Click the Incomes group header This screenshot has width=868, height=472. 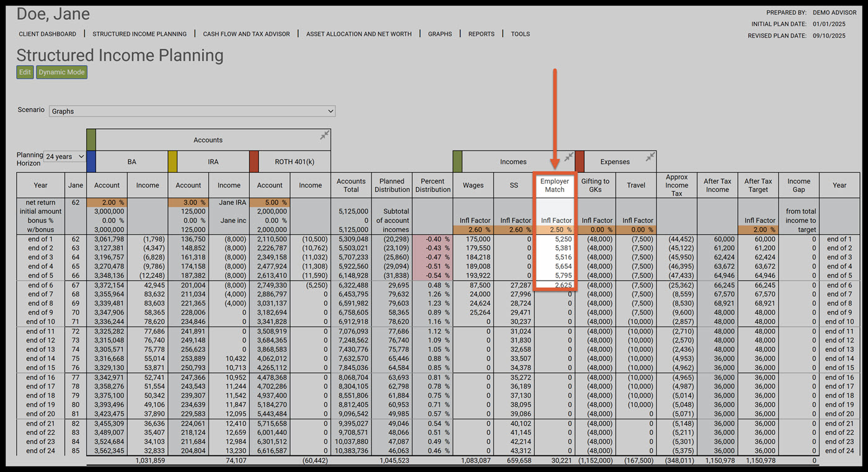(513, 162)
